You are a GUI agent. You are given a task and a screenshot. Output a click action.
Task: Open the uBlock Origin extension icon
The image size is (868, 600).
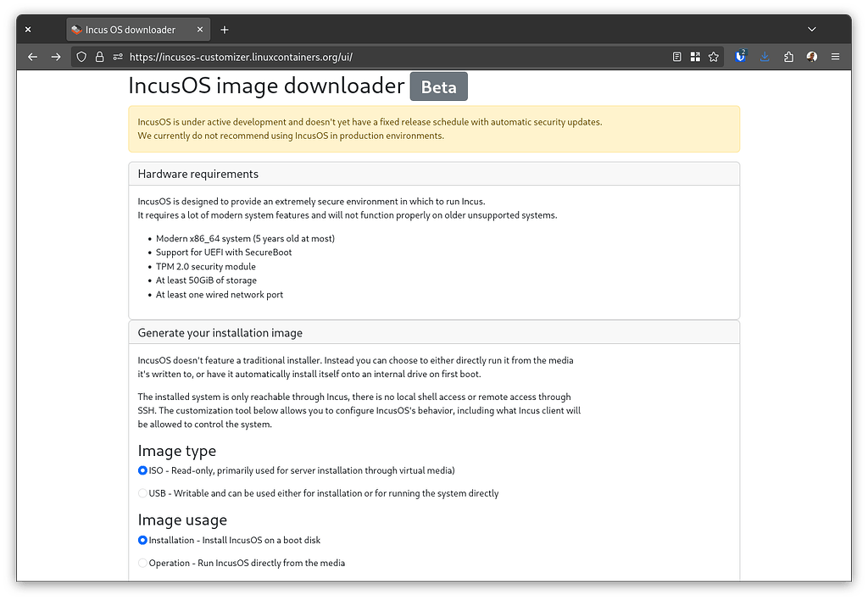coord(739,57)
